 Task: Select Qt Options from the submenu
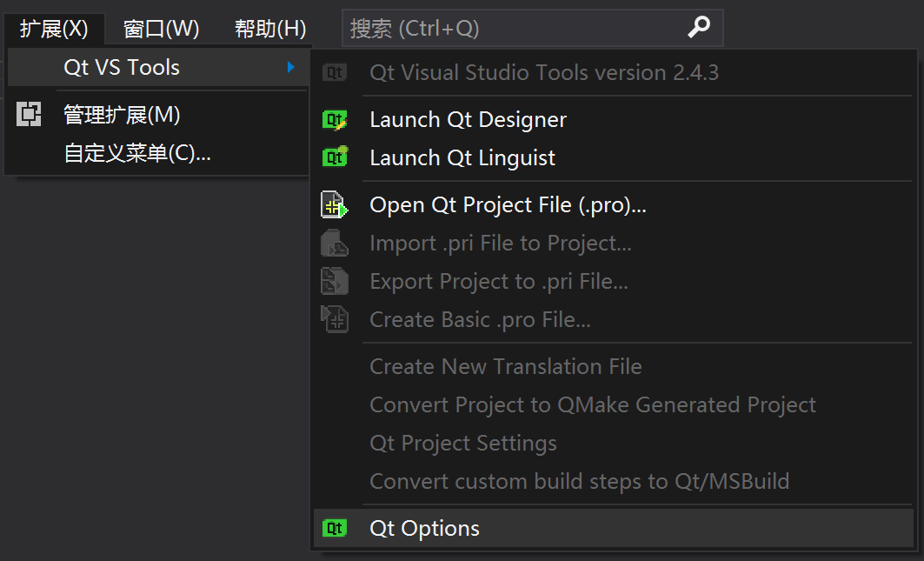click(x=424, y=528)
